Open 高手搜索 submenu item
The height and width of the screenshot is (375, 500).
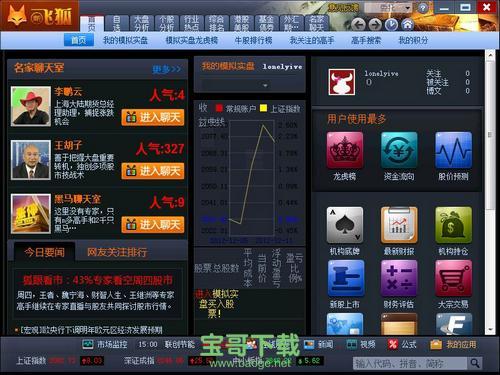[x=366, y=40]
